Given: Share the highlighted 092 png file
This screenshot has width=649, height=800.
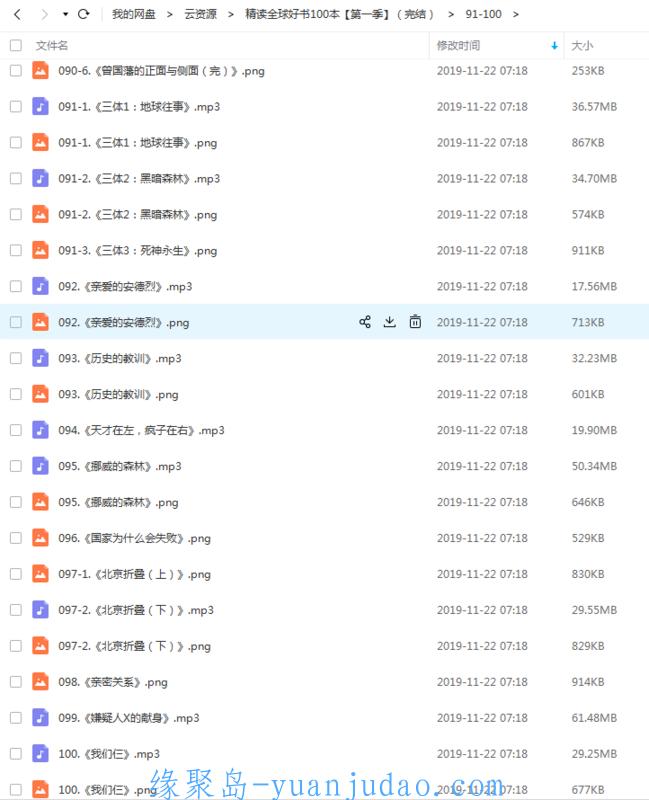Looking at the screenshot, I should pos(365,322).
